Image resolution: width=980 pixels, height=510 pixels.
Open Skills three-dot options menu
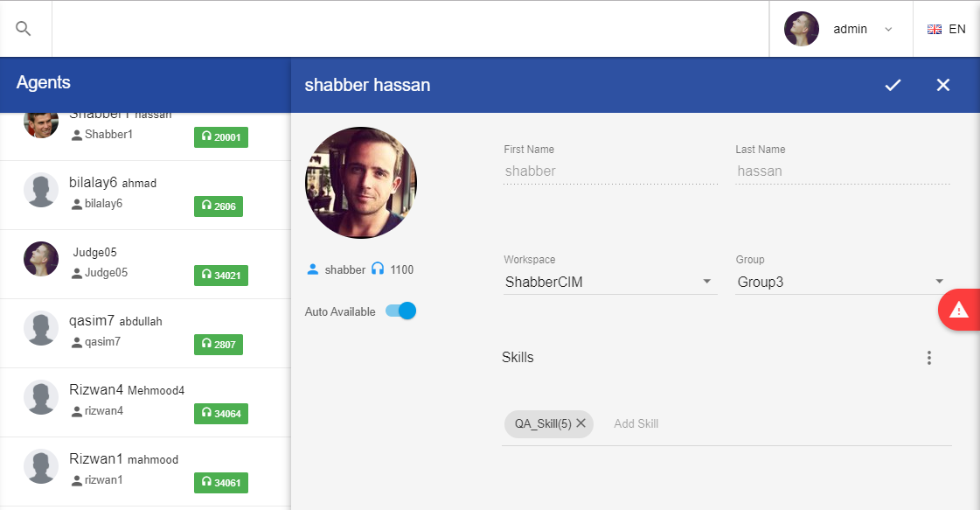pyautogui.click(x=929, y=358)
